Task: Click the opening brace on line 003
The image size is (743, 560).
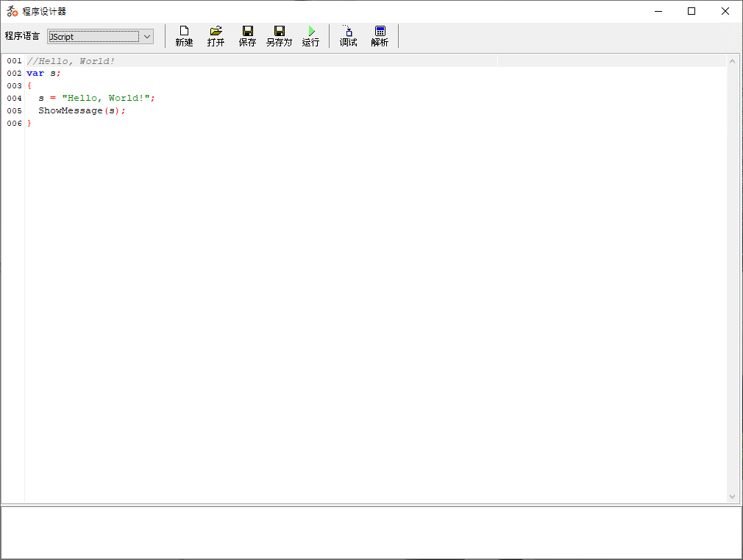Action: [x=29, y=86]
